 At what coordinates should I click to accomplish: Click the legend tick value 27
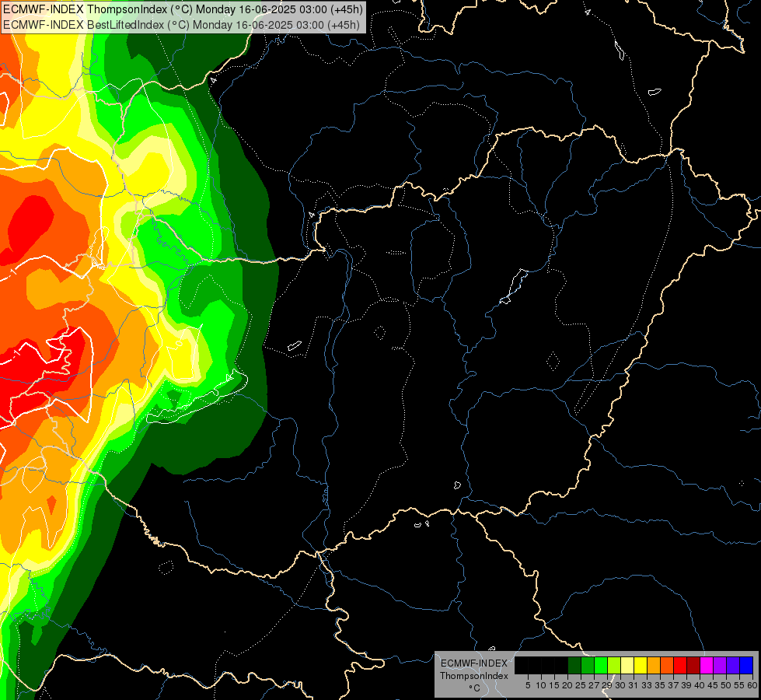[x=594, y=685]
